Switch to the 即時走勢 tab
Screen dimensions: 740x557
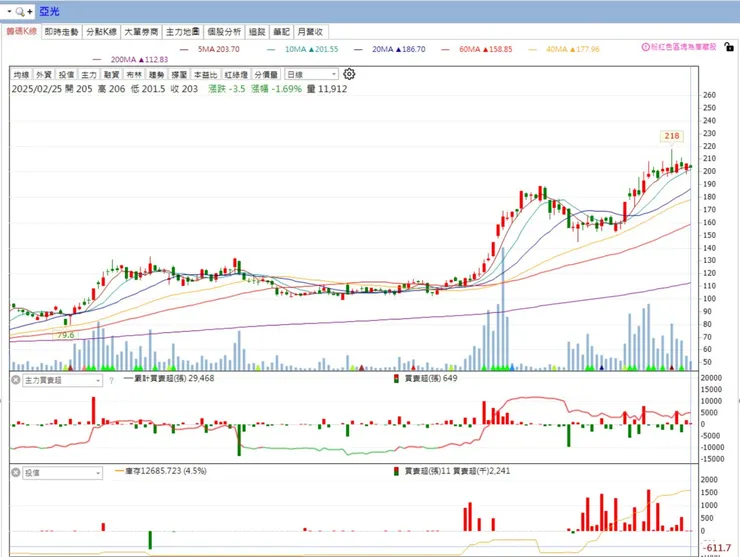point(61,32)
